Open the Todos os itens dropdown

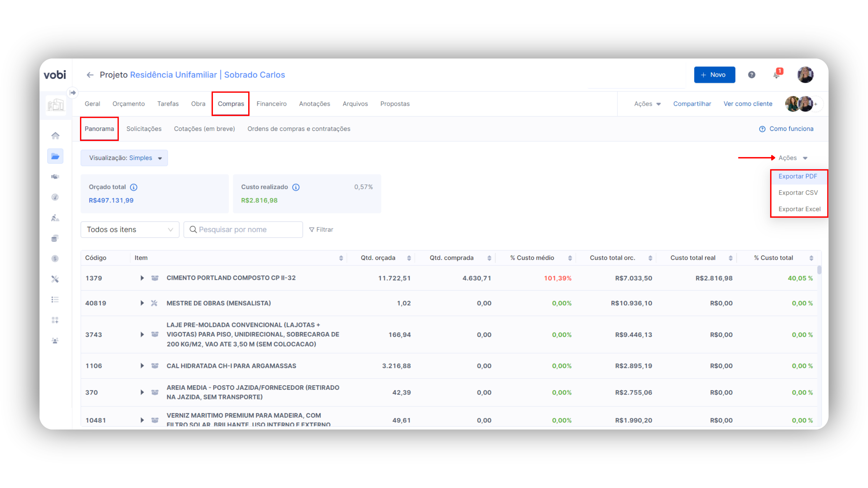(130, 230)
